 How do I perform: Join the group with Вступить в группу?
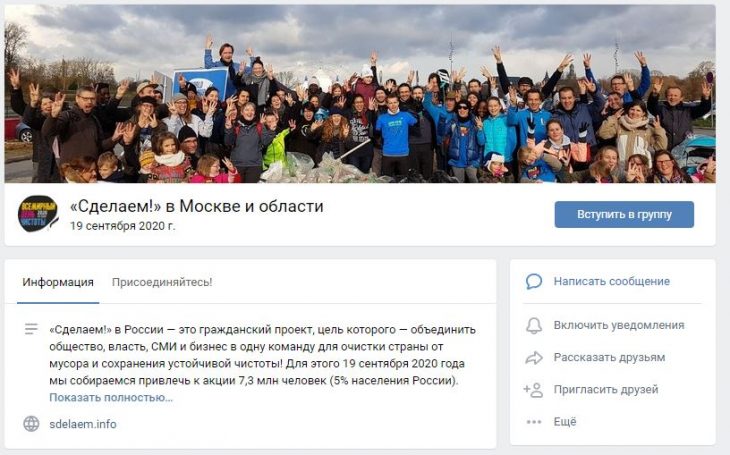tap(624, 214)
